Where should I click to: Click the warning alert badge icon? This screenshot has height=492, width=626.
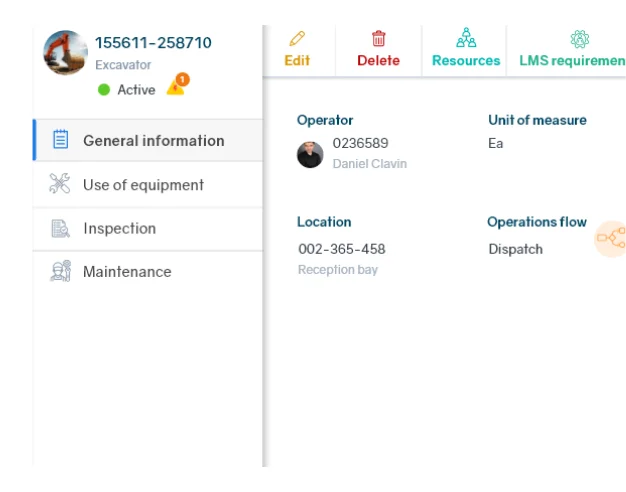coord(176,87)
